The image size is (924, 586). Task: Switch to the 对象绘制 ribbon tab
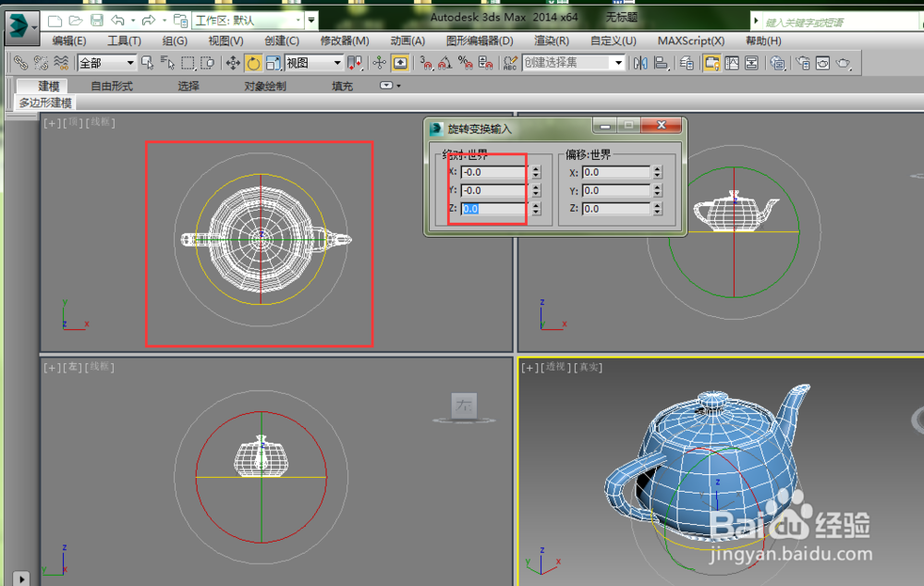265,86
